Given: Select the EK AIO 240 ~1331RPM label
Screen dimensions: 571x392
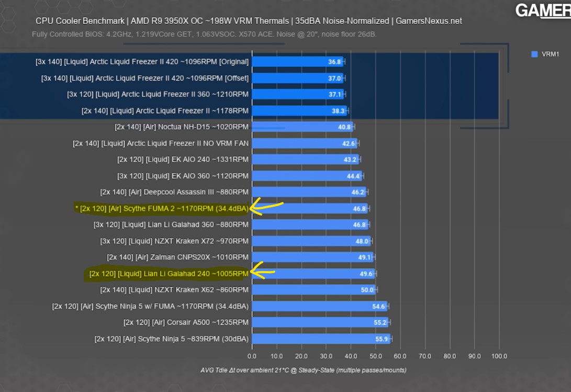Looking at the screenshot, I should click(183, 160).
